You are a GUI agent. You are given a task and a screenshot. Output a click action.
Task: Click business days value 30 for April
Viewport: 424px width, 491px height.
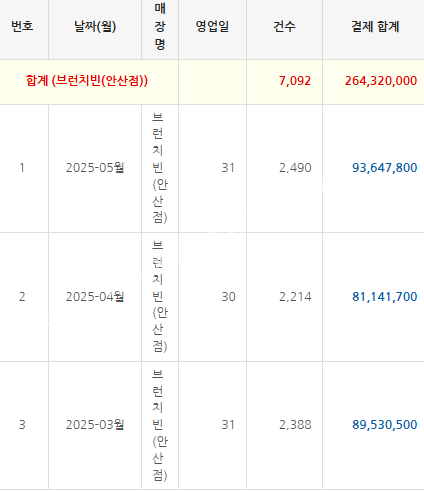(x=228, y=297)
